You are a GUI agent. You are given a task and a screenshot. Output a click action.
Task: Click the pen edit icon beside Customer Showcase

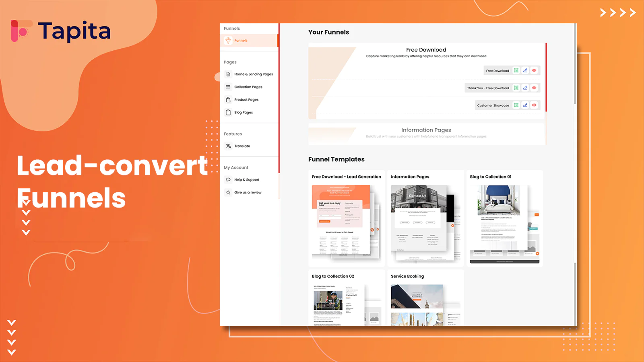tap(525, 105)
